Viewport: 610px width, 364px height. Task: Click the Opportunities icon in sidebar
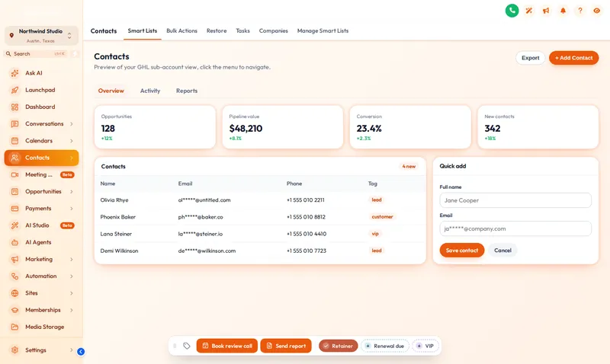click(x=14, y=191)
